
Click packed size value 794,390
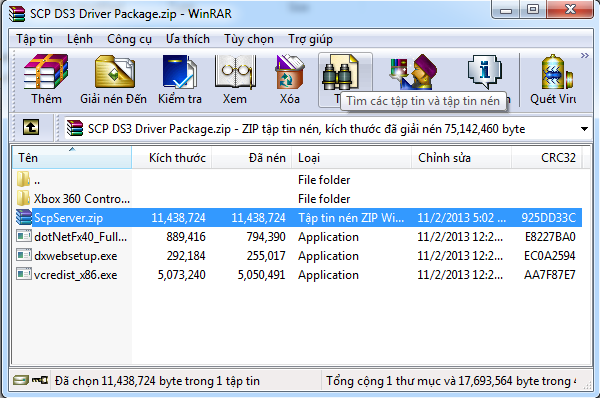pyautogui.click(x=266, y=237)
